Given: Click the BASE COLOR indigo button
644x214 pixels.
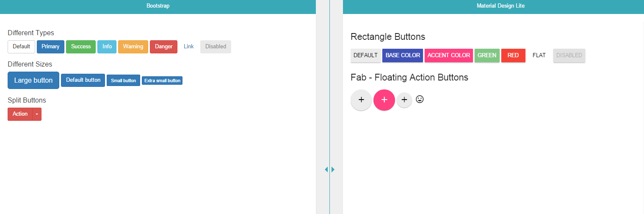Looking at the screenshot, I should 403,56.
